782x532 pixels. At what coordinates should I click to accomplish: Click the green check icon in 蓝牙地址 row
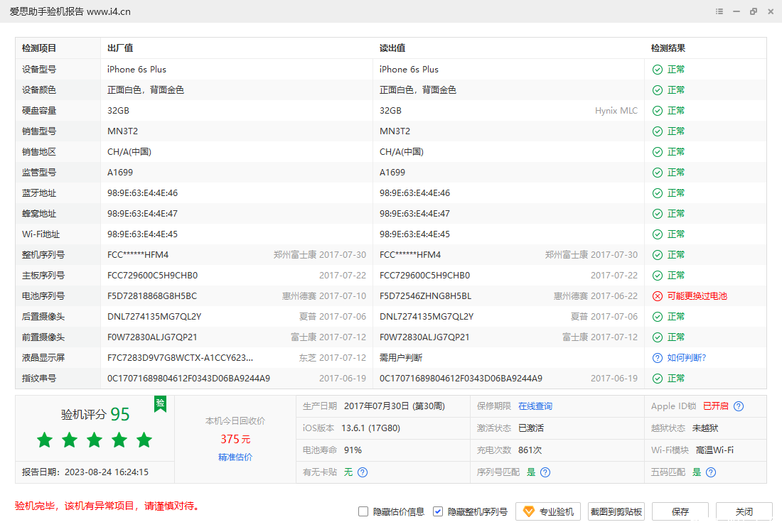click(x=658, y=193)
